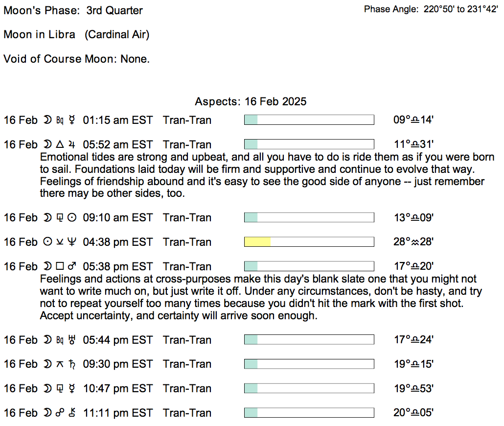Click the strength bar in the 11:11 pm row
Screen dimensions: 504x426
pos(309,413)
